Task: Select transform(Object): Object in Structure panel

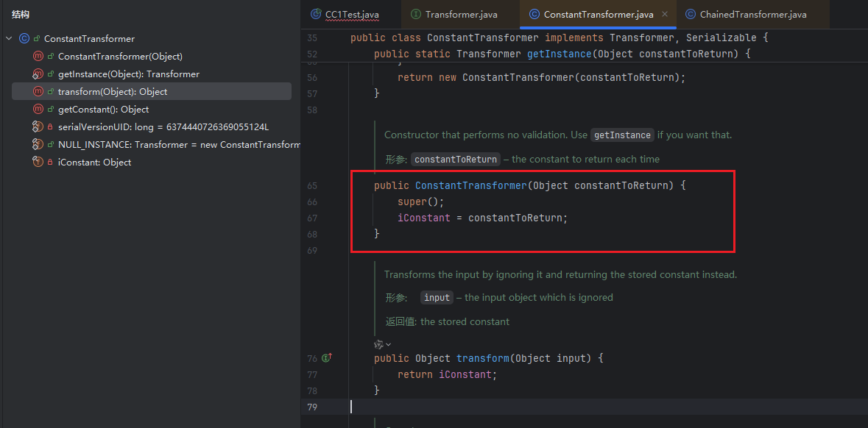Action: (113, 92)
